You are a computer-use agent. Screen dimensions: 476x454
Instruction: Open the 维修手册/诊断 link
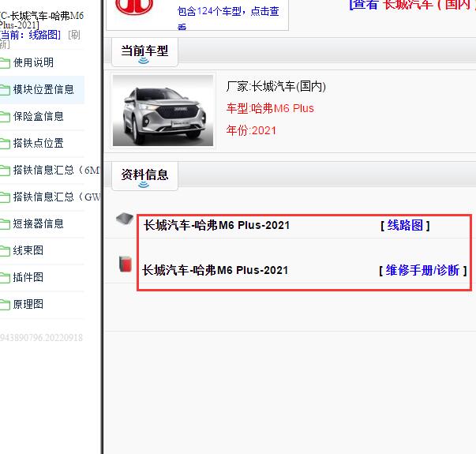click(x=422, y=270)
